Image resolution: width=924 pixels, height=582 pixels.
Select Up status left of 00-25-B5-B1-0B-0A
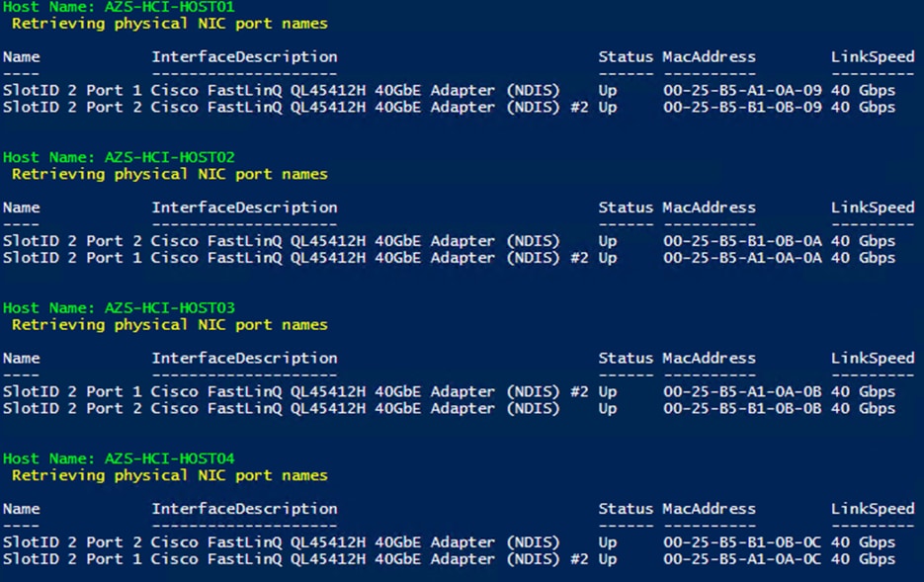coord(608,241)
